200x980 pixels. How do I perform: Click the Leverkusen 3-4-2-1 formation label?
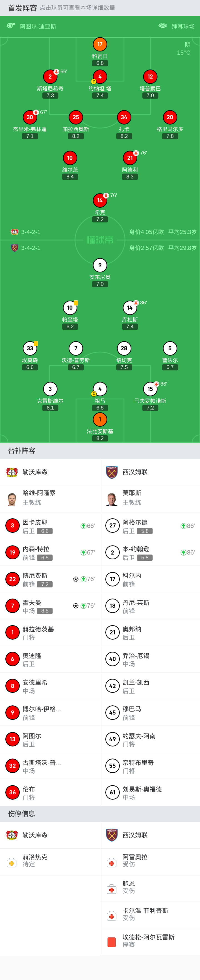click(x=31, y=232)
